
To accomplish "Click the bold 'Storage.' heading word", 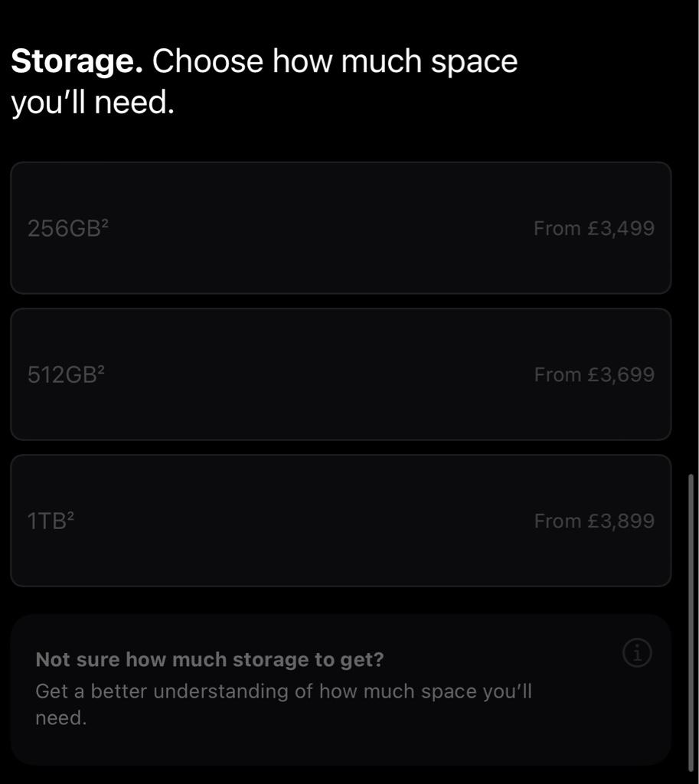I will [x=77, y=61].
